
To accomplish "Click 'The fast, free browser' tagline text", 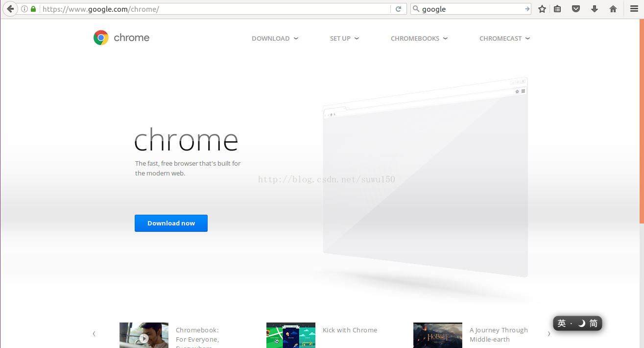I will (x=188, y=168).
